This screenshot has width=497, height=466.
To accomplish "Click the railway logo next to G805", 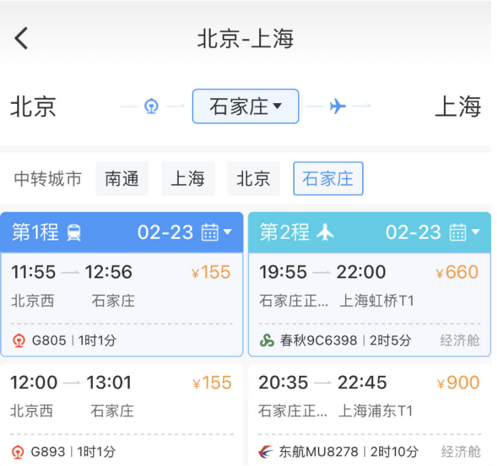I will (x=19, y=341).
